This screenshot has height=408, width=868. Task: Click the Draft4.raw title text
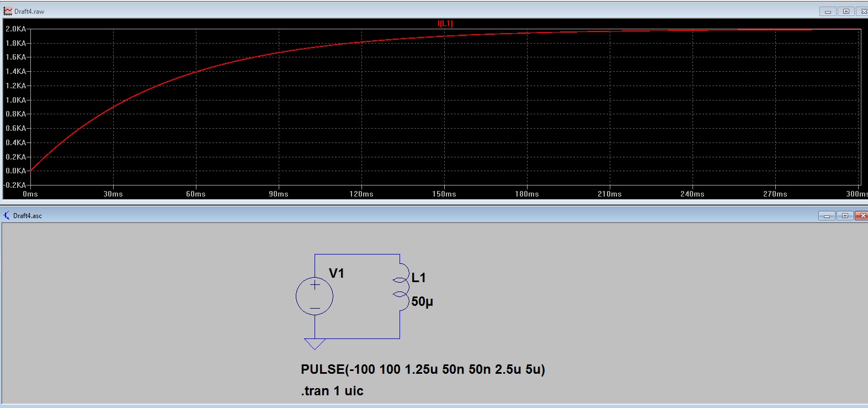(x=29, y=11)
